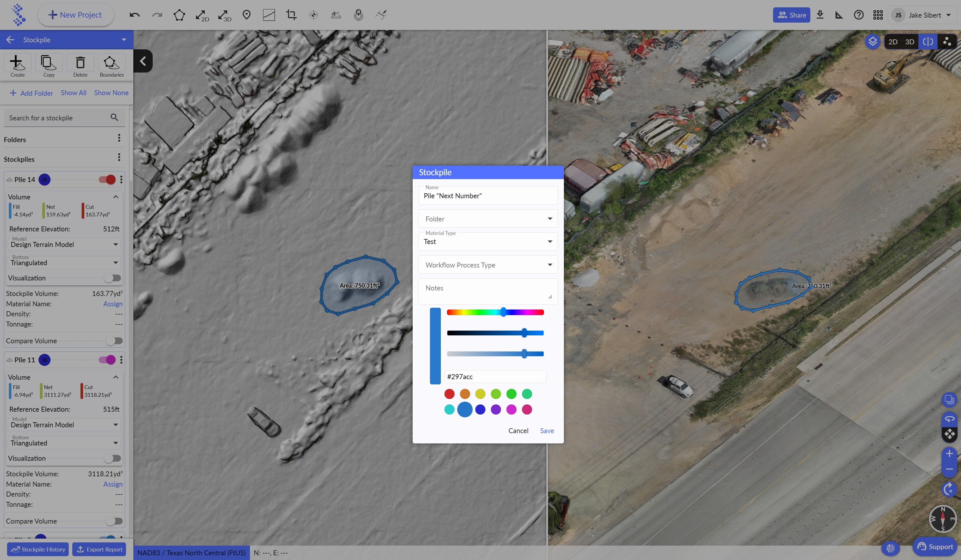The height and width of the screenshot is (560, 961).
Task: Select the split compare view mode
Action: click(928, 41)
